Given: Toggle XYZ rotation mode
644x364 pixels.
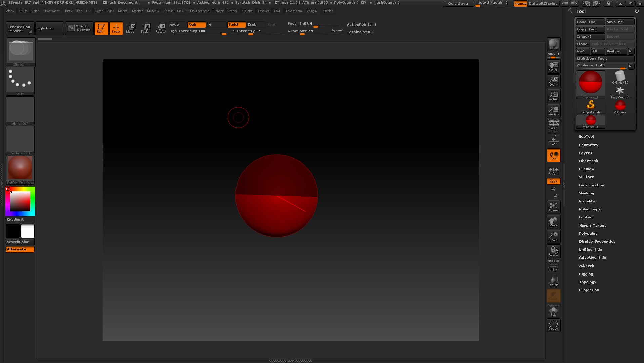Looking at the screenshot, I should click(553, 181).
